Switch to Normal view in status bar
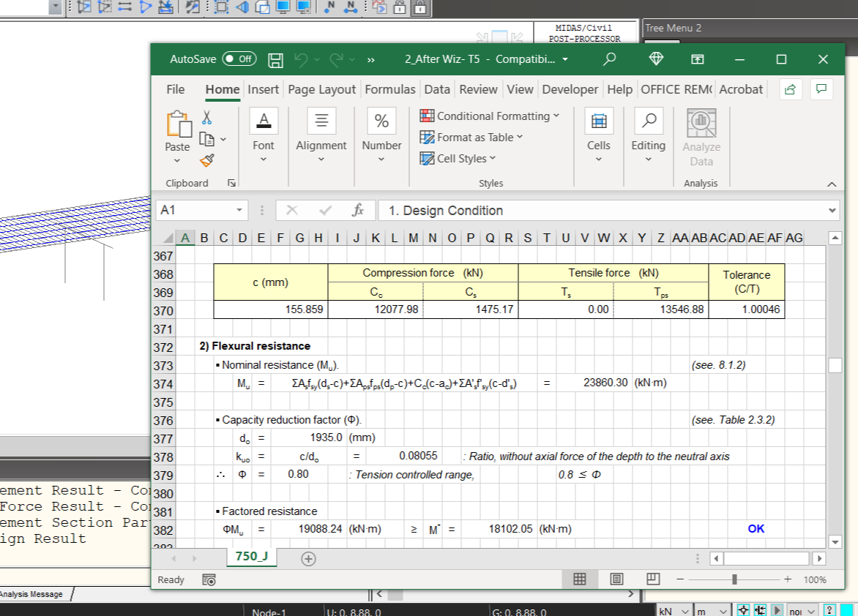Screen dimensions: 858x616 580,579
